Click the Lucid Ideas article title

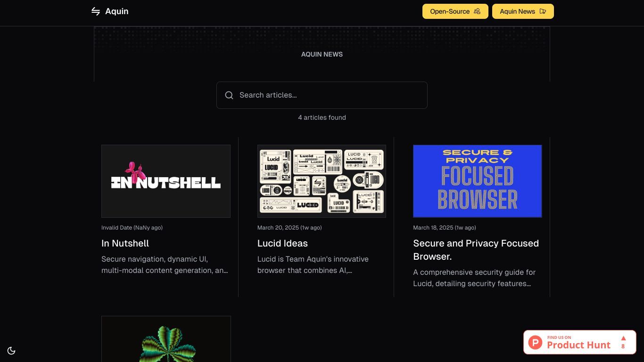click(282, 243)
